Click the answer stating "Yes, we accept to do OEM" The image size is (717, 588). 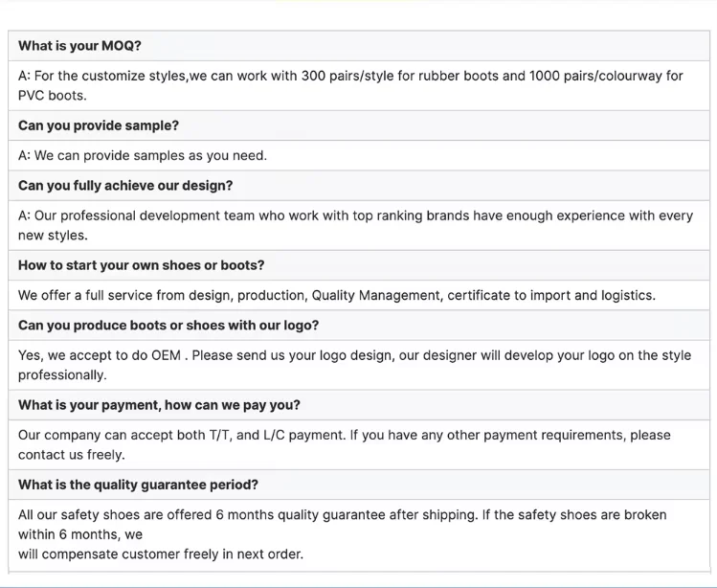click(354, 355)
